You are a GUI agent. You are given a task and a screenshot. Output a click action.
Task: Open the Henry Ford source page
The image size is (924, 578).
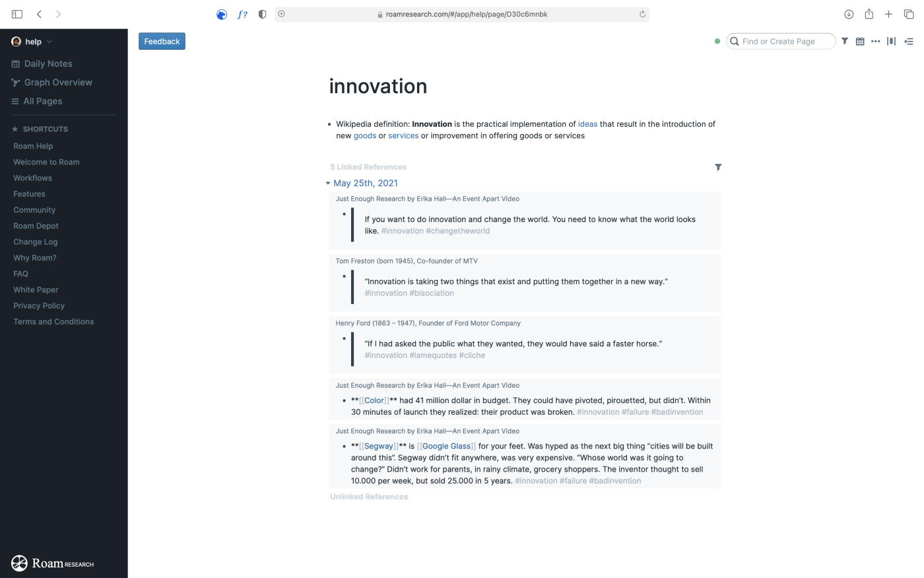(x=428, y=323)
